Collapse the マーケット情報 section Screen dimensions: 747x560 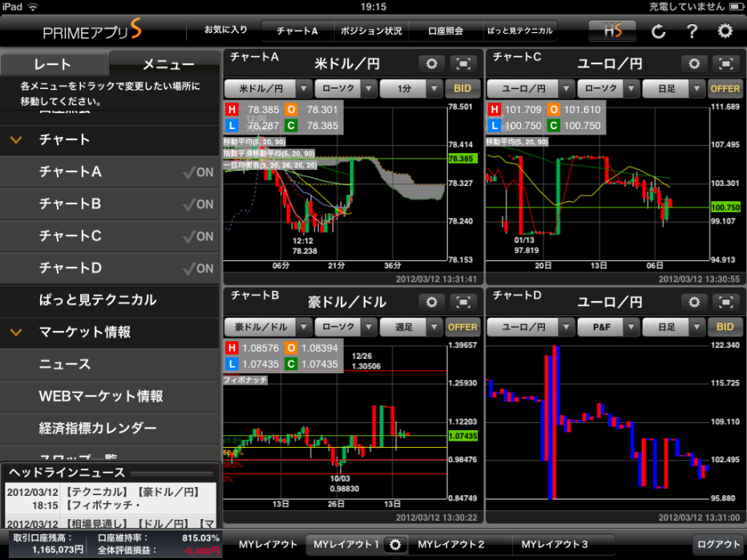point(16,332)
